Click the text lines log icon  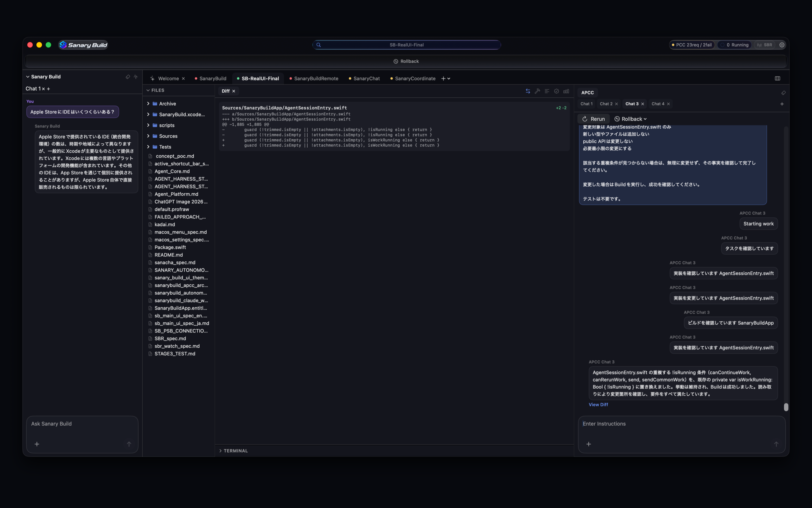click(547, 91)
